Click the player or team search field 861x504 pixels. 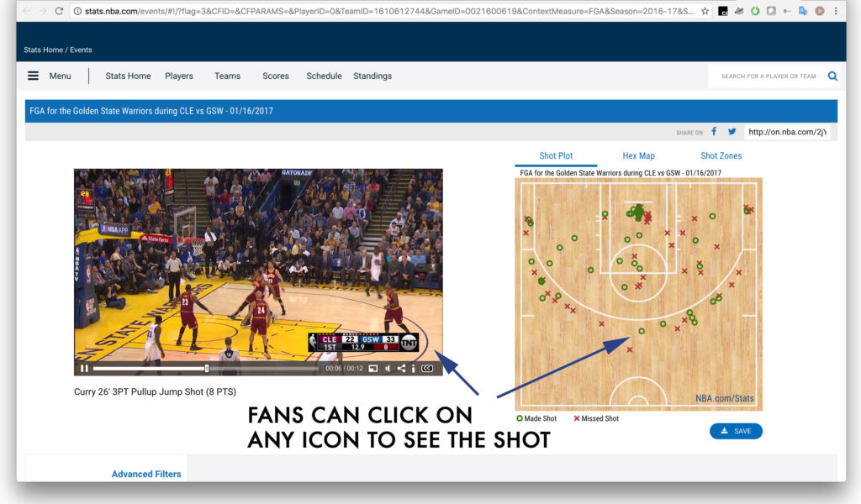click(767, 76)
